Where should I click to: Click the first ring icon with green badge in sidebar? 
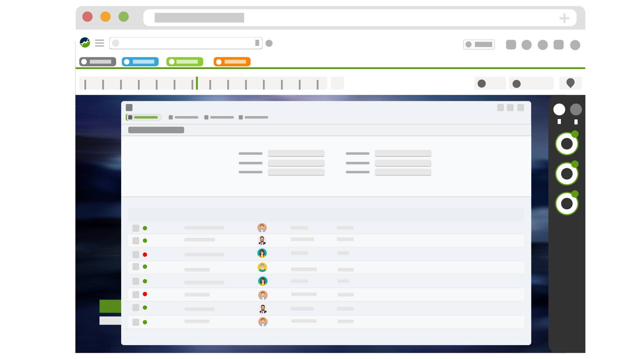coord(567,143)
